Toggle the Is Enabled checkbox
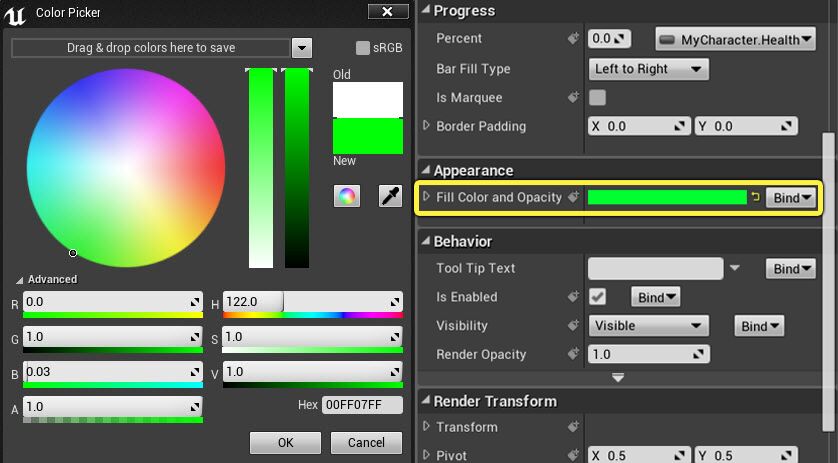 597,297
